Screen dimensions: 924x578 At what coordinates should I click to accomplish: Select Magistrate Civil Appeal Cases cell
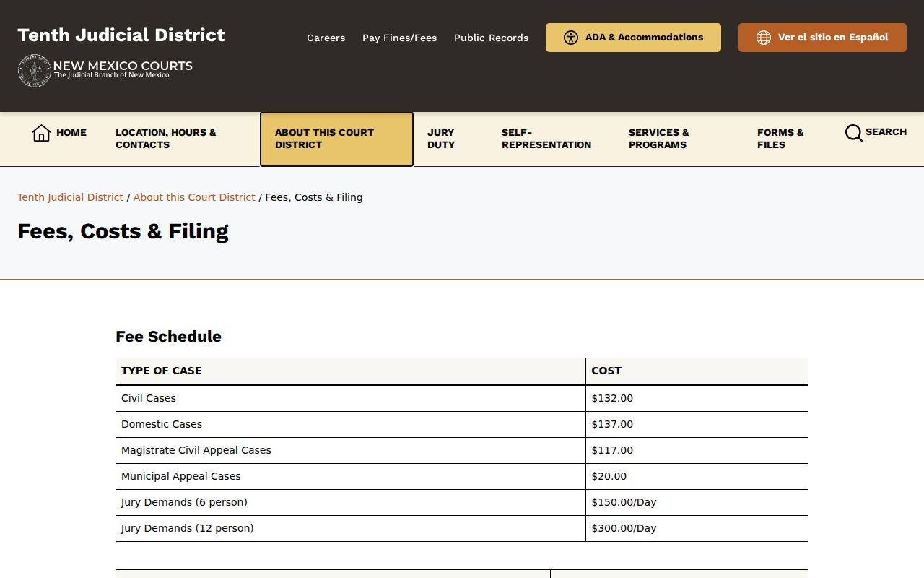coord(351,450)
